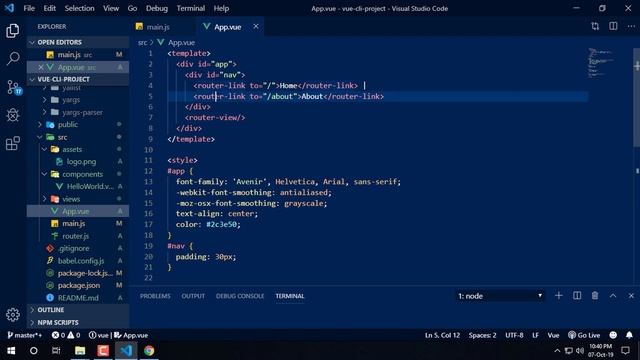Maximize the terminal panel with up chevron
This screenshot has height=360, width=640.
pos(613,296)
